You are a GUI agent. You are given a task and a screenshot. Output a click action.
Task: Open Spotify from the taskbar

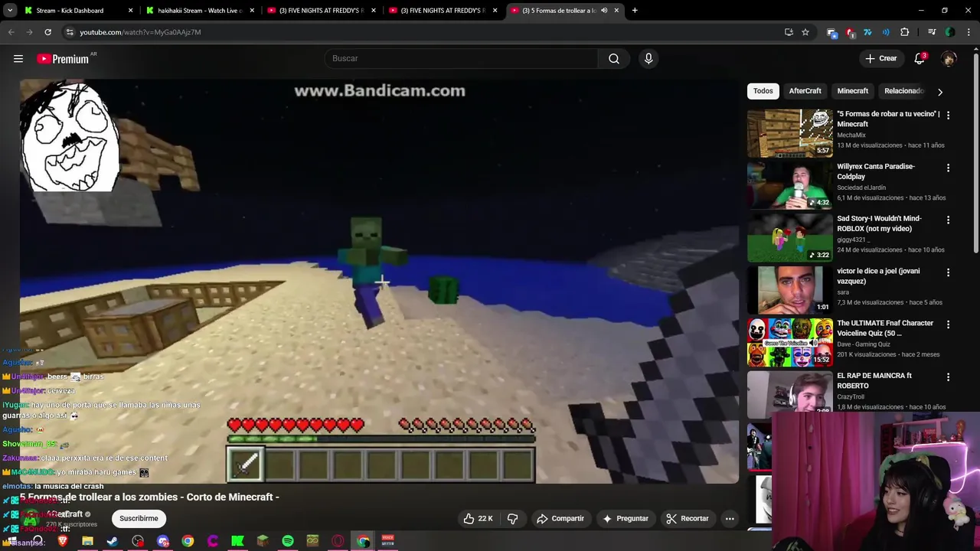(288, 541)
